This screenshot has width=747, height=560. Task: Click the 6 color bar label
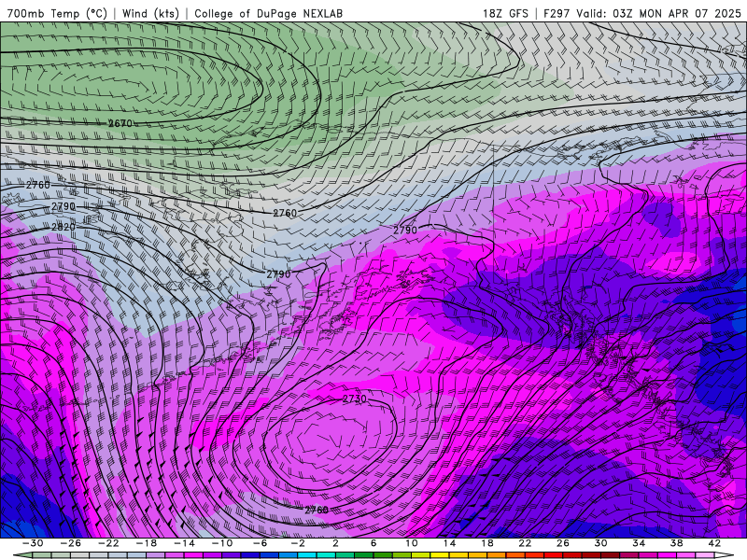[373, 543]
